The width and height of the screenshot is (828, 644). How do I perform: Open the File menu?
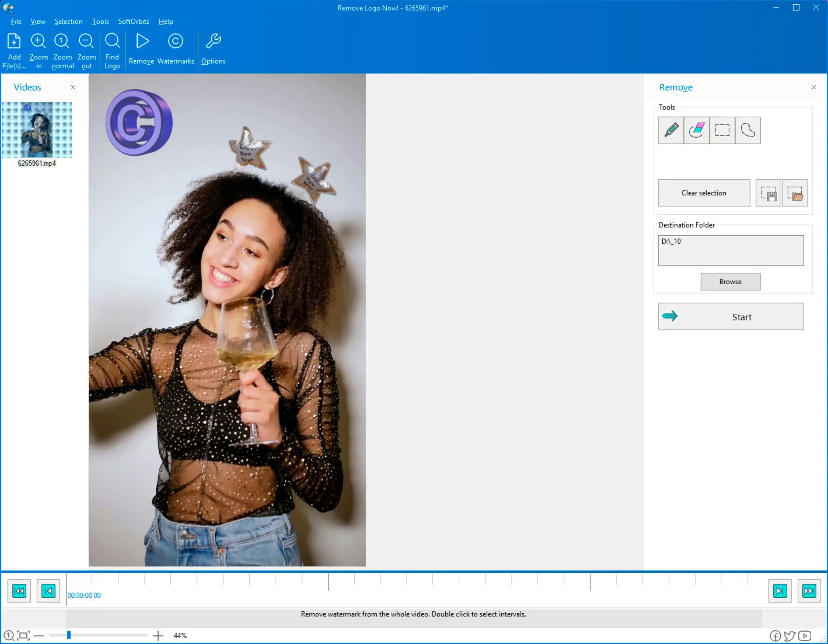click(x=16, y=21)
